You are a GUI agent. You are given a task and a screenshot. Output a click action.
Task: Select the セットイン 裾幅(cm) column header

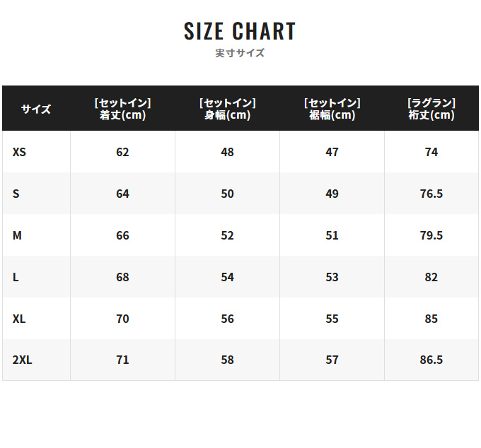tap(332, 109)
